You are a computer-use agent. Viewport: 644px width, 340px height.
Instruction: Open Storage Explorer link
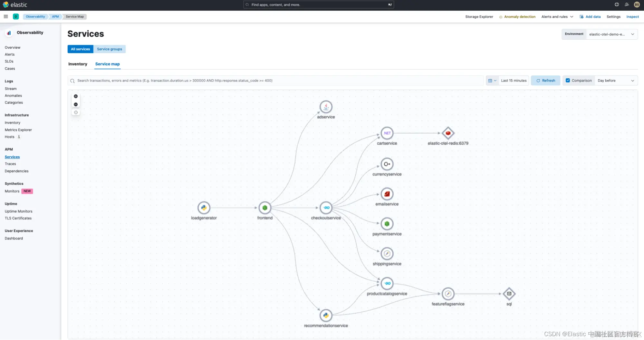click(x=479, y=17)
